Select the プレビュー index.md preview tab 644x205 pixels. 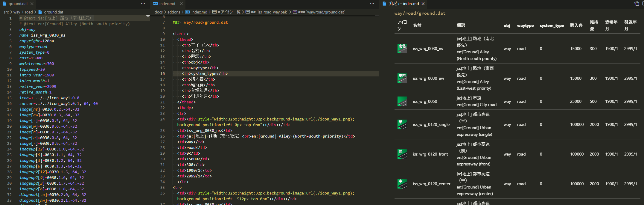(404, 4)
